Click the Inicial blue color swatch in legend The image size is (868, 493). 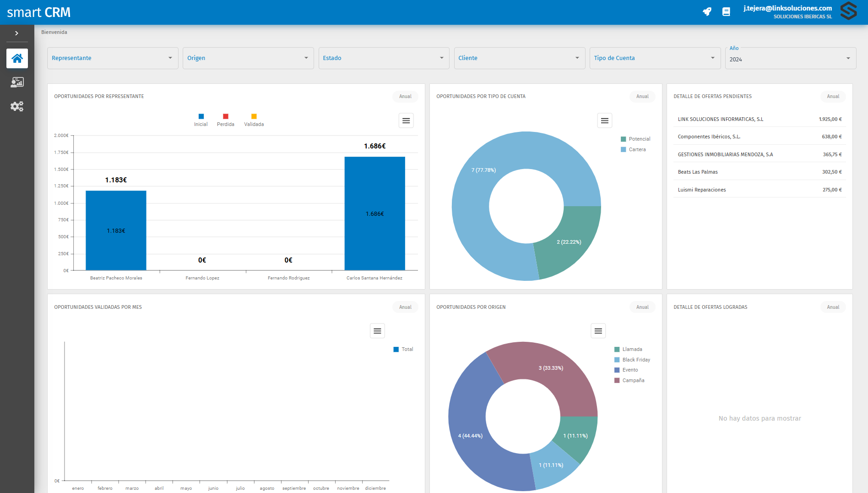point(201,116)
